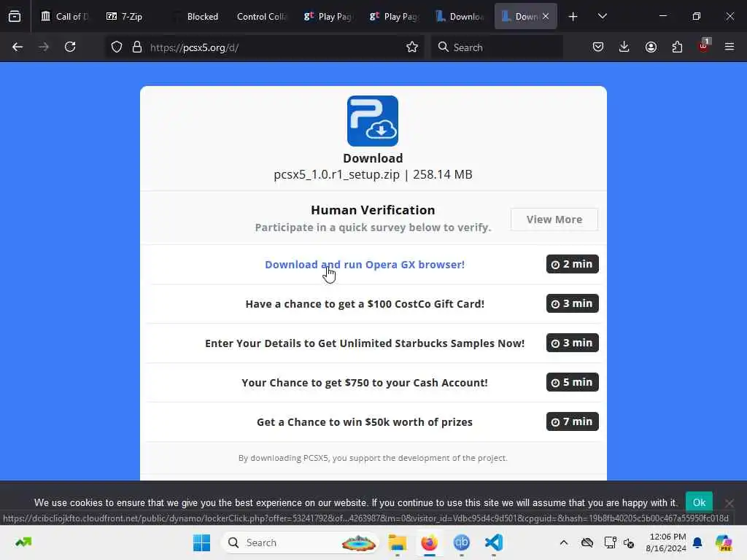Click the muted volume tray icon
The height and width of the screenshot is (560, 747).
[629, 542]
